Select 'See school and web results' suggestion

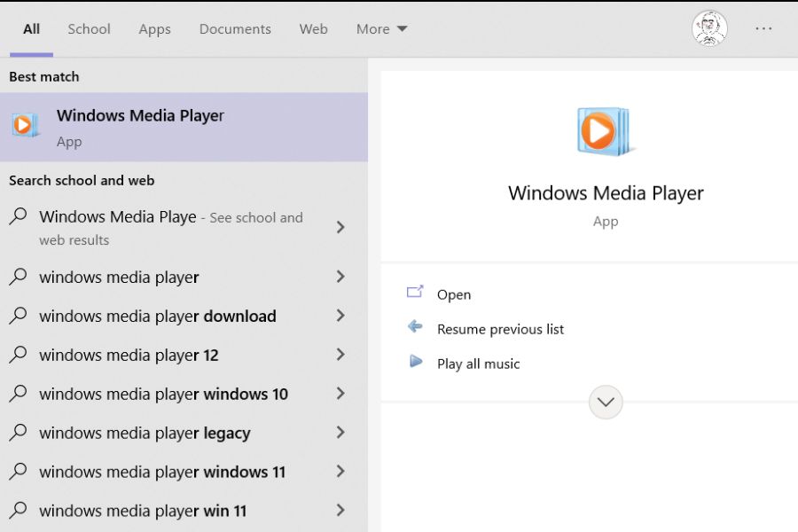point(170,227)
